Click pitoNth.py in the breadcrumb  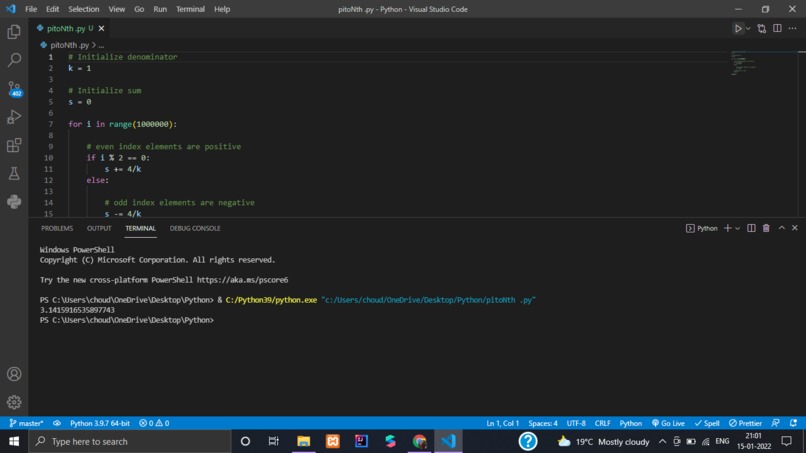(x=70, y=45)
